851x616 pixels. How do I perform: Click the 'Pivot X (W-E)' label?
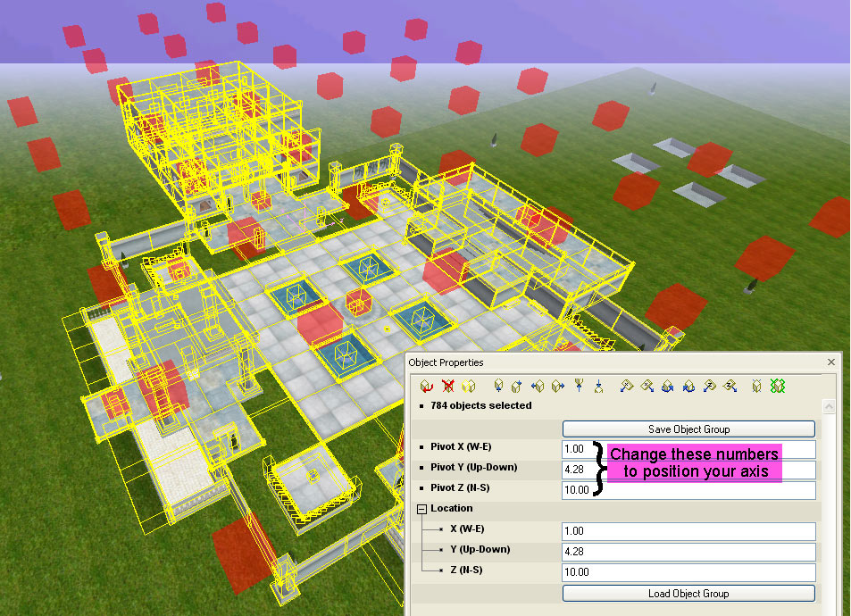pos(461,446)
